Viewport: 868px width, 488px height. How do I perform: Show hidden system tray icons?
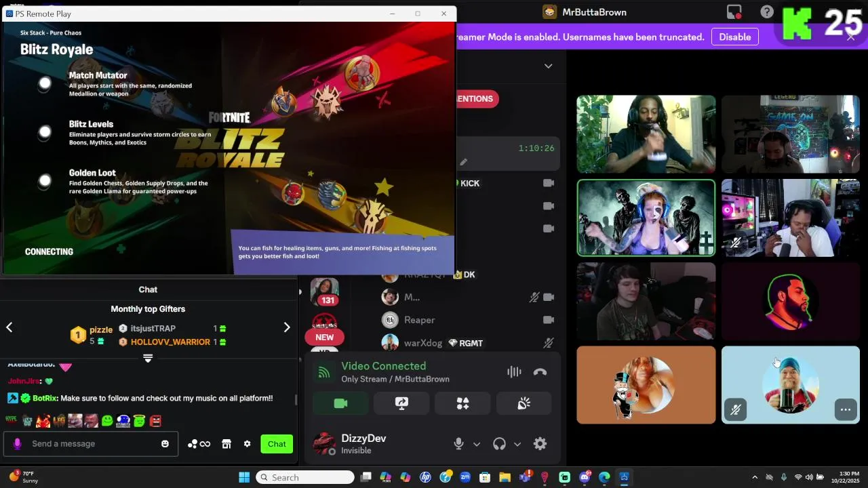755,477
